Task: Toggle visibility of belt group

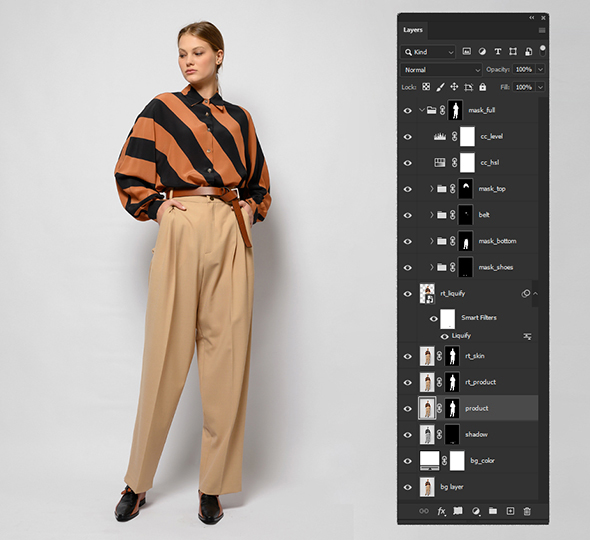Action: click(x=408, y=215)
